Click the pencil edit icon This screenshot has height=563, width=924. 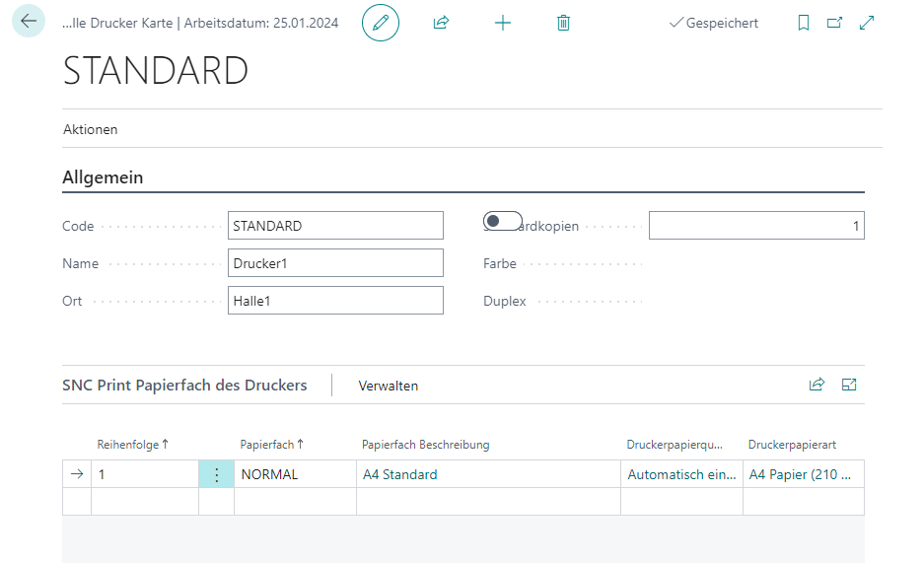point(381,22)
